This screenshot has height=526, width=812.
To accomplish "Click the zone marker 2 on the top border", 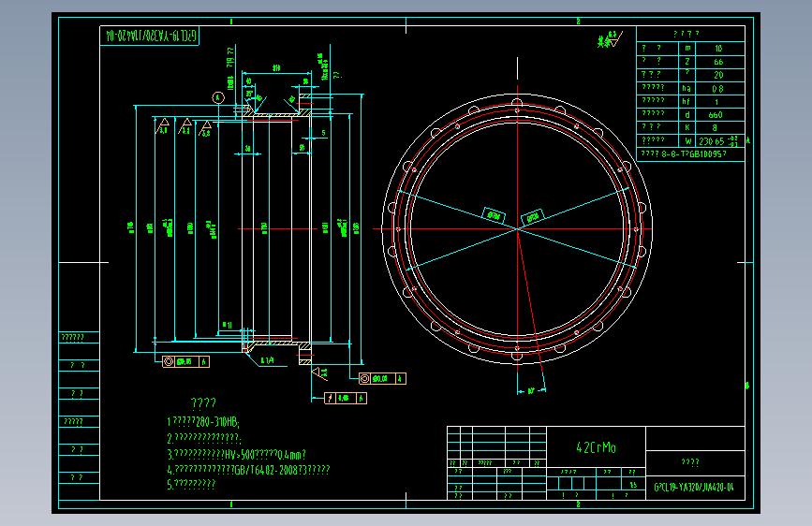I will pos(578,22).
